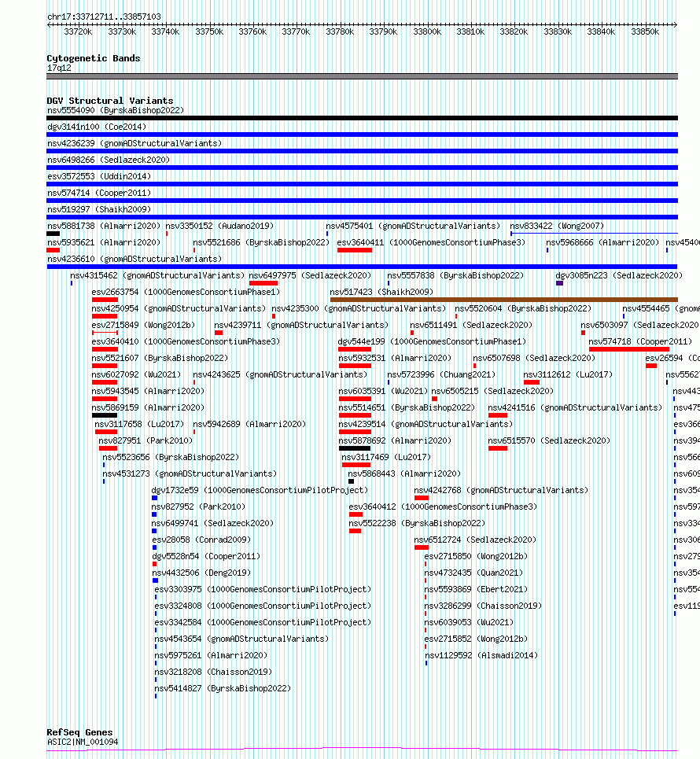Click the 17q12 cytogenetic band label
This screenshot has width=700, height=759.
click(x=59, y=68)
